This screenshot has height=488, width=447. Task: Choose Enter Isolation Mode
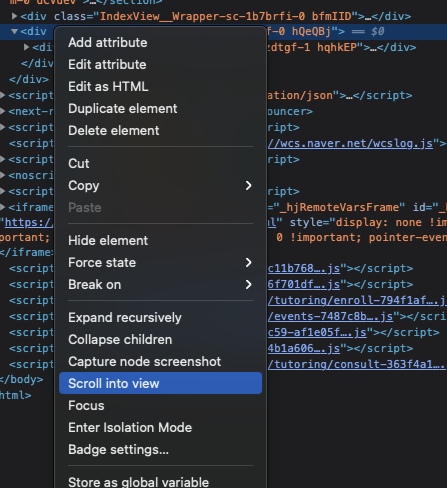point(130,428)
